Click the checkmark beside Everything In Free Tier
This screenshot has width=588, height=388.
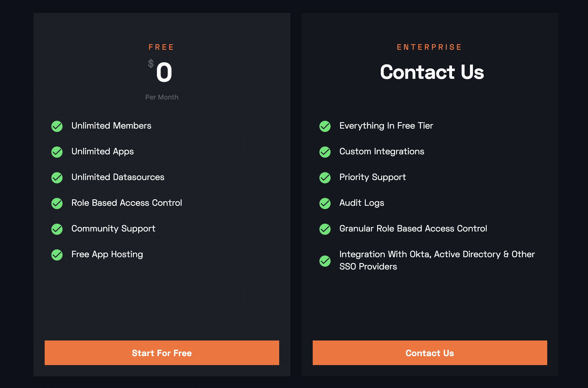click(x=324, y=126)
